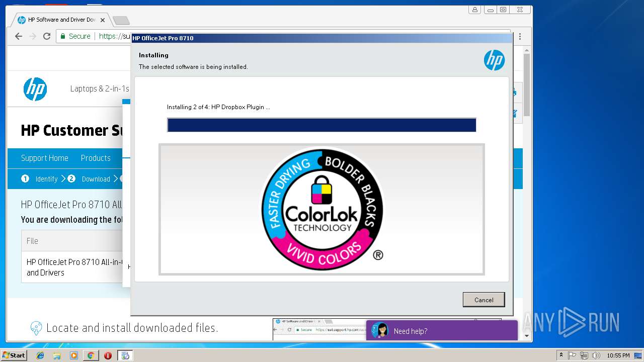Viewport: 644px width, 362px height.
Task: Click the Identify step
Action: click(40, 179)
